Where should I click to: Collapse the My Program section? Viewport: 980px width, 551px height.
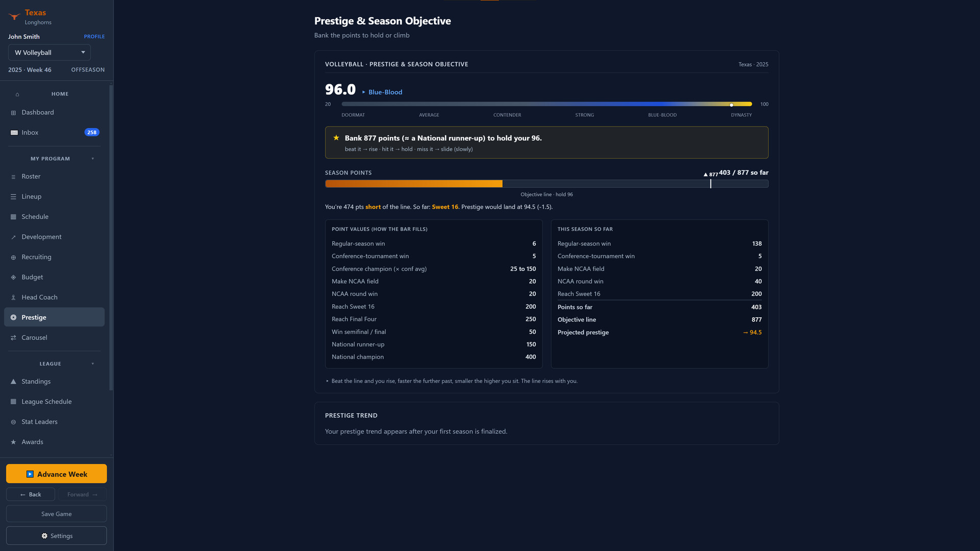click(x=93, y=159)
